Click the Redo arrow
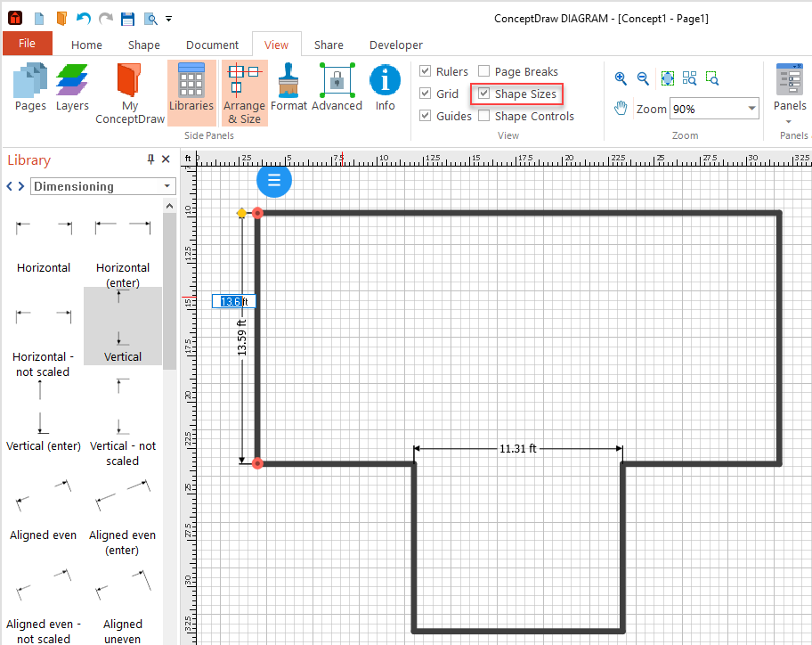The height and width of the screenshot is (645, 812). [x=106, y=19]
